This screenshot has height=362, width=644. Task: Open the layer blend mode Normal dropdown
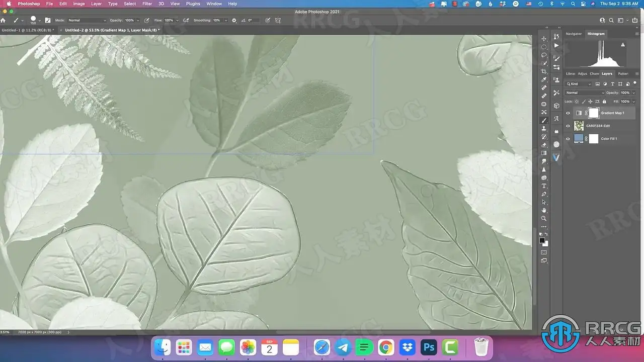tap(585, 93)
